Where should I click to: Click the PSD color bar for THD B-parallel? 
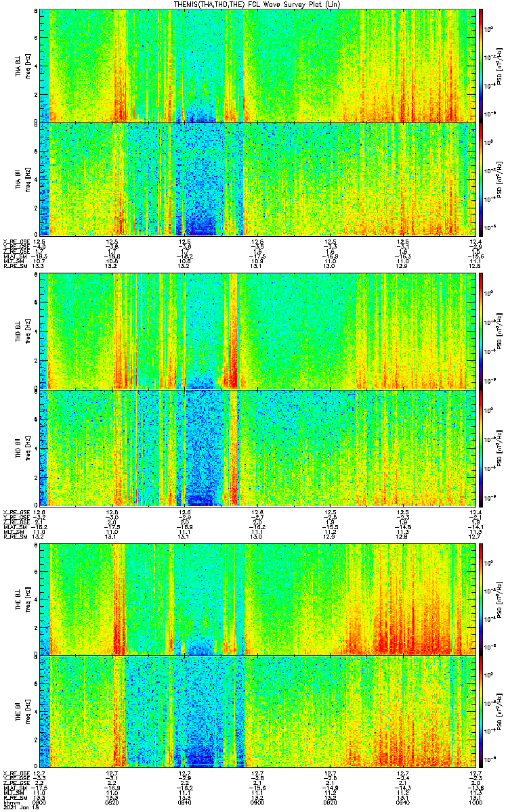[482, 448]
